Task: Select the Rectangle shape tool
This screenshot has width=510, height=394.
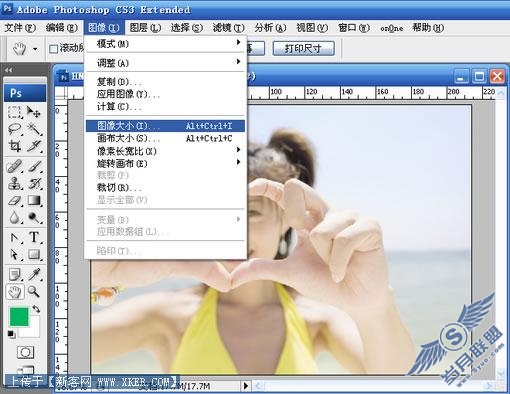Action: [34, 254]
